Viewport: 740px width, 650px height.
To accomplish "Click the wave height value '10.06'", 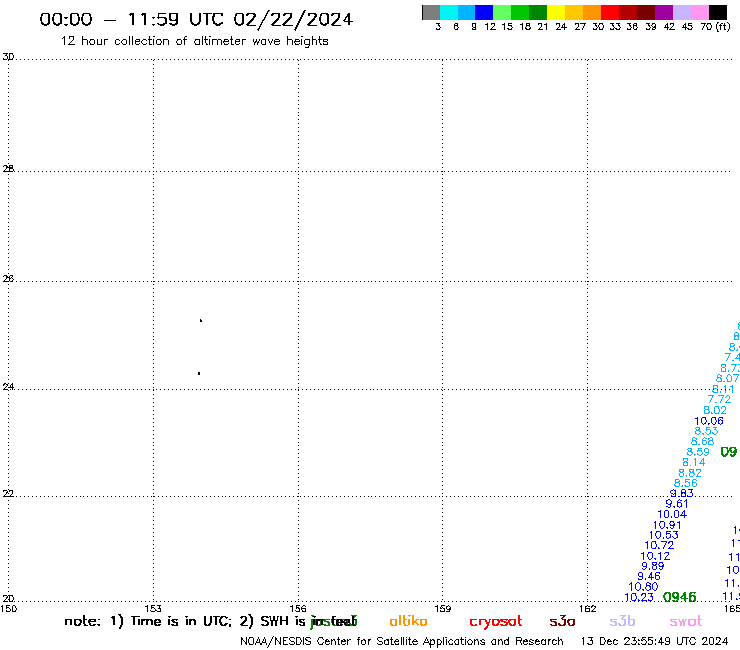I will (709, 421).
